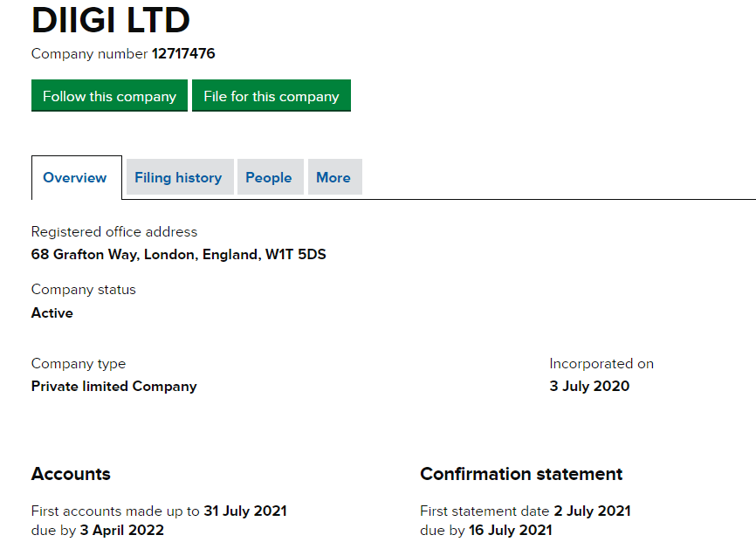Screen dimensions: 756x542
Task: Click the statement due date 16 July 2021
Action: pyautogui.click(x=511, y=530)
